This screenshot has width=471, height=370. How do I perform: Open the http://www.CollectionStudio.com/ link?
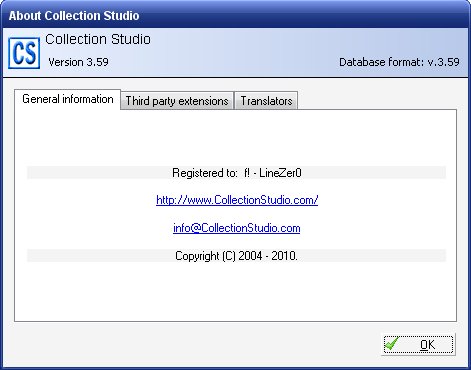tap(237, 200)
